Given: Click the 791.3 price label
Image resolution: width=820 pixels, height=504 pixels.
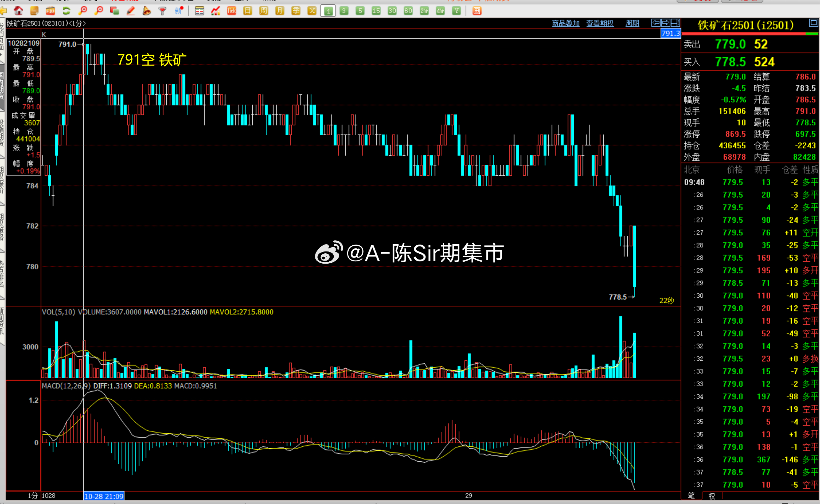Looking at the screenshot, I should pyautogui.click(x=671, y=33).
